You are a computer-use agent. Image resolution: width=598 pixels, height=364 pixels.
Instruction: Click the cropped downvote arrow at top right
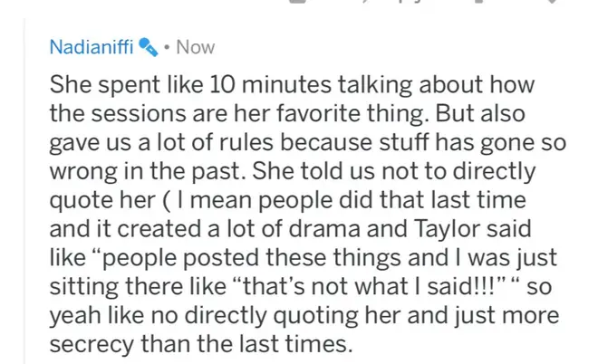tap(553, 2)
